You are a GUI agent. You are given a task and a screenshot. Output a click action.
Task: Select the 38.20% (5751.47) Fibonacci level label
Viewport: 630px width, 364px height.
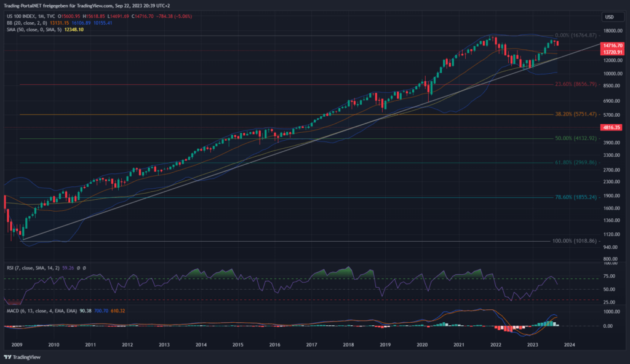tap(576, 114)
